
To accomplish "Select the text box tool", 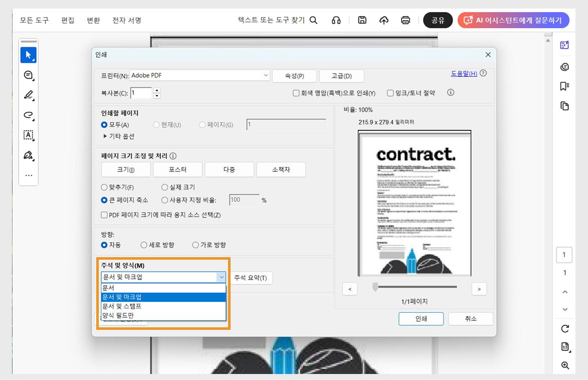I will click(29, 135).
